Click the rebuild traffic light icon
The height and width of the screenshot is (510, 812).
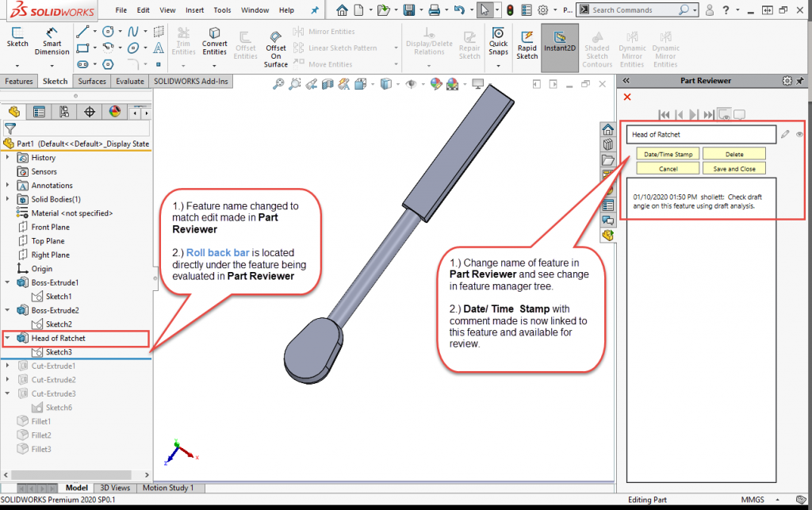click(510, 10)
